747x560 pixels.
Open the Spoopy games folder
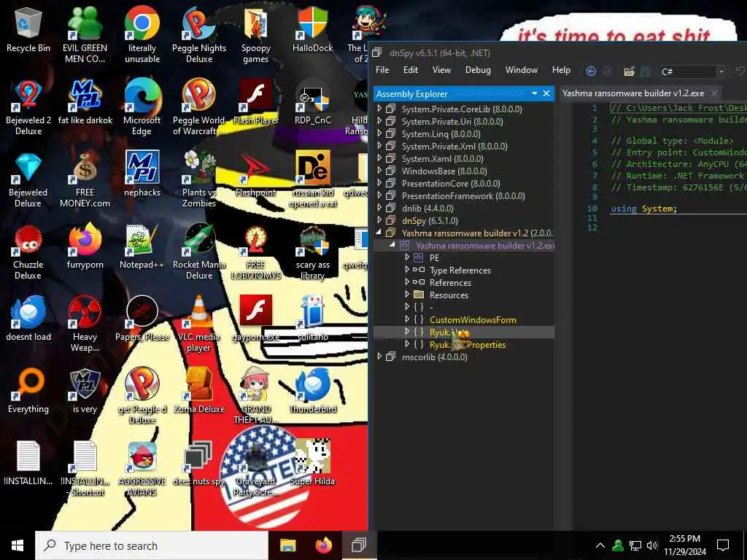pos(256,36)
